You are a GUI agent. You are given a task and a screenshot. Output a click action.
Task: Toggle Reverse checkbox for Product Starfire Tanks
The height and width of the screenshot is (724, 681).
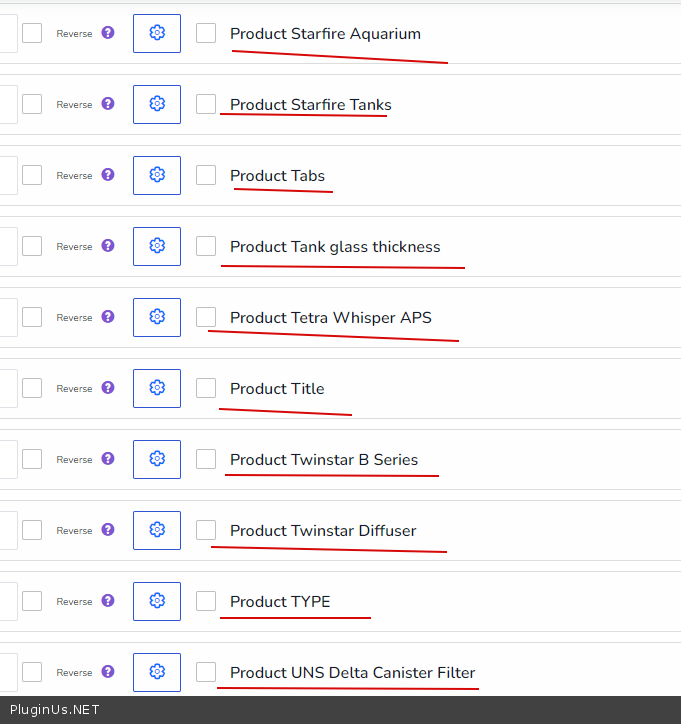click(32, 104)
